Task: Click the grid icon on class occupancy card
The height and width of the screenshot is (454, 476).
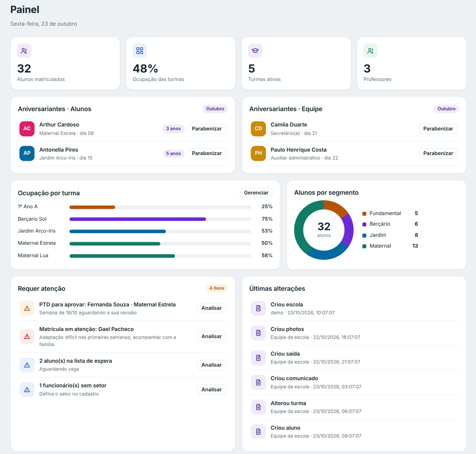Action: click(140, 51)
